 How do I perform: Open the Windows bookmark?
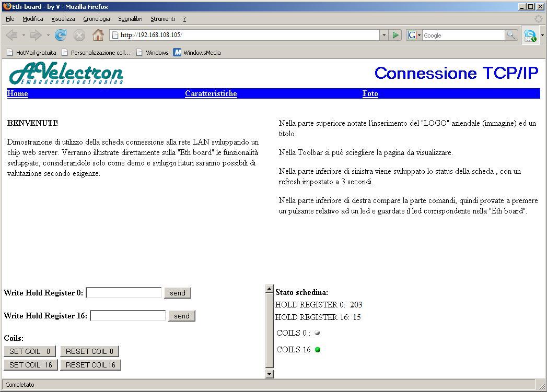[152, 53]
